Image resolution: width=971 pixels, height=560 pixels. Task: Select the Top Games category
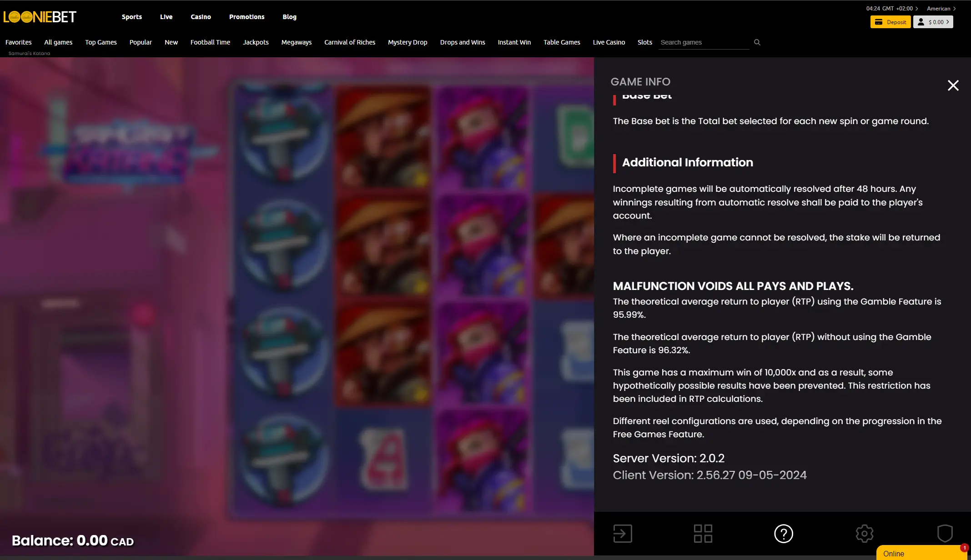click(101, 42)
